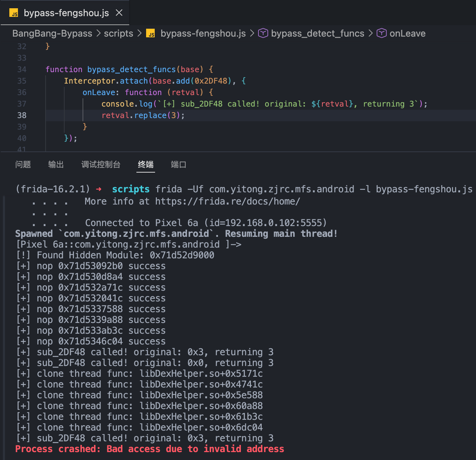Click line number 36 in the gutter
The height and width of the screenshot is (460, 476).
click(x=22, y=92)
